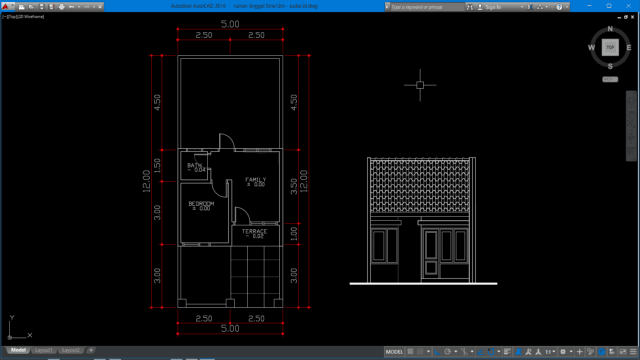Viewport: 640px width, 360px height.
Task: Click the Save icon in Quick Access toolbar
Action: [x=42, y=7]
